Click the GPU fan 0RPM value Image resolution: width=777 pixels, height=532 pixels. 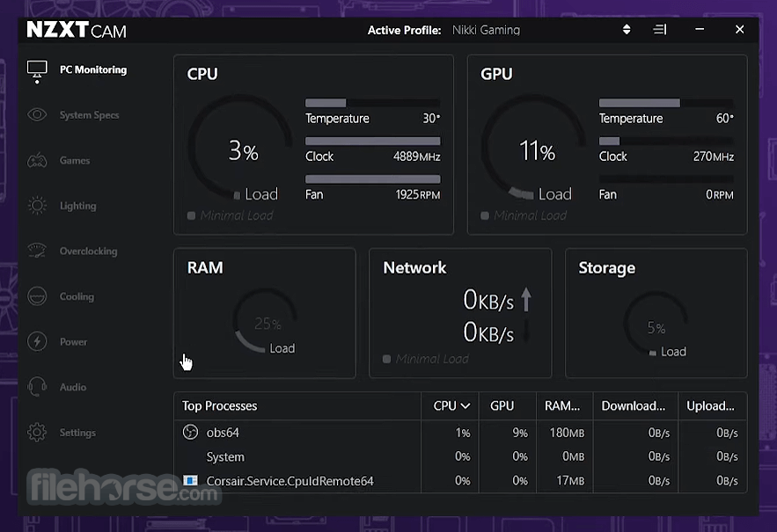(720, 194)
